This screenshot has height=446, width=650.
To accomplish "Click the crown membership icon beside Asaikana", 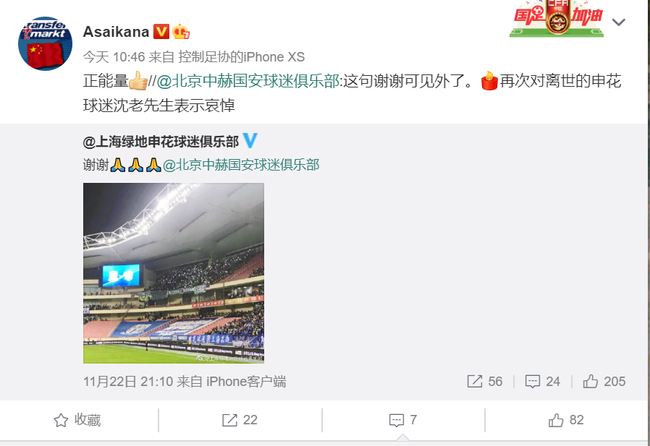I will [x=181, y=32].
